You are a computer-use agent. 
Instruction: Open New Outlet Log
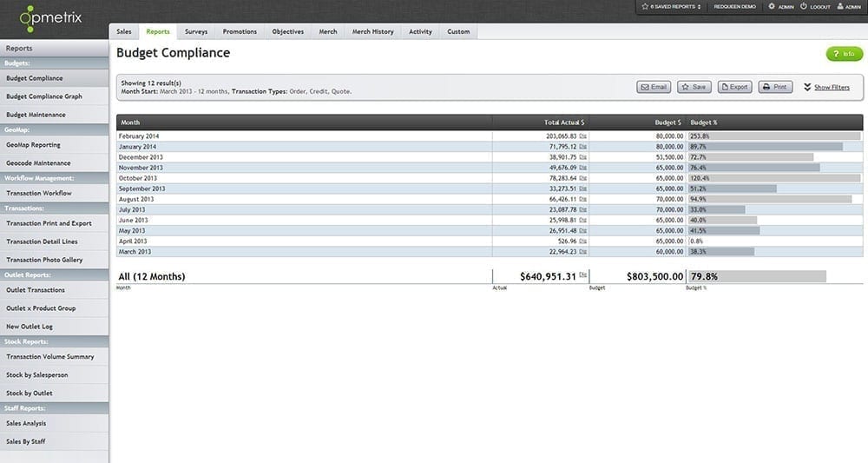click(x=54, y=327)
